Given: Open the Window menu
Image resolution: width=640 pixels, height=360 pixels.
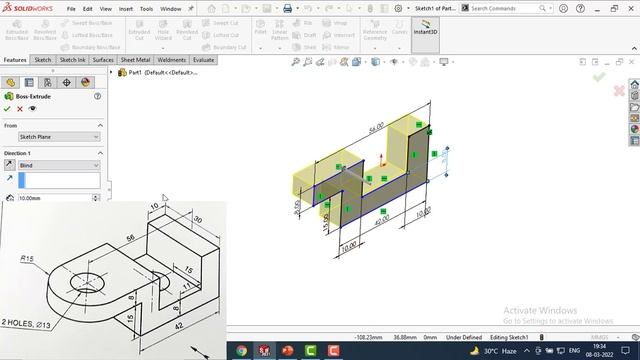Looking at the screenshot, I should coord(170,9).
